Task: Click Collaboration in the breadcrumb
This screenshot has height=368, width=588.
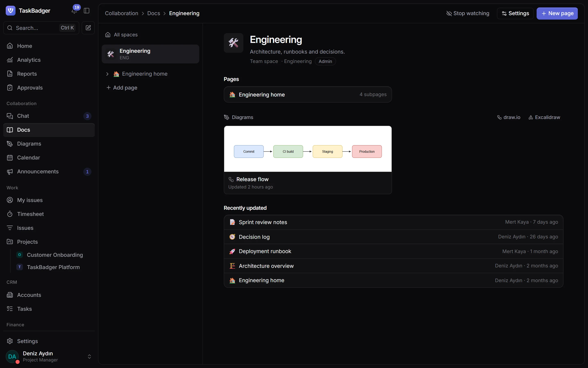Action: (121, 13)
